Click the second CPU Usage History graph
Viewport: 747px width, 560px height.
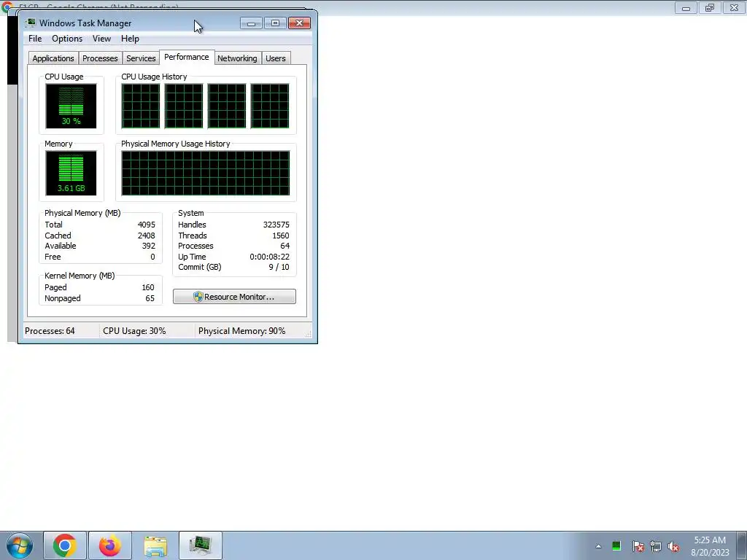tap(183, 106)
